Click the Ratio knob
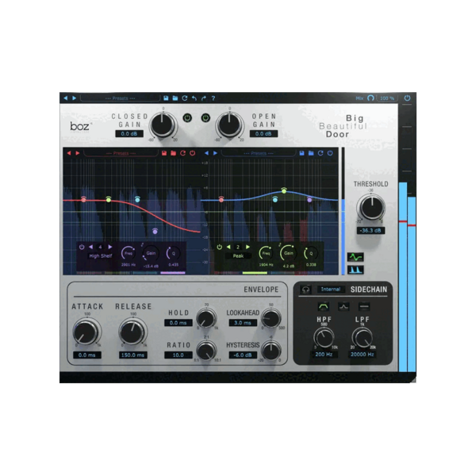Image resolution: width=476 pixels, height=476 pixels. [207, 350]
